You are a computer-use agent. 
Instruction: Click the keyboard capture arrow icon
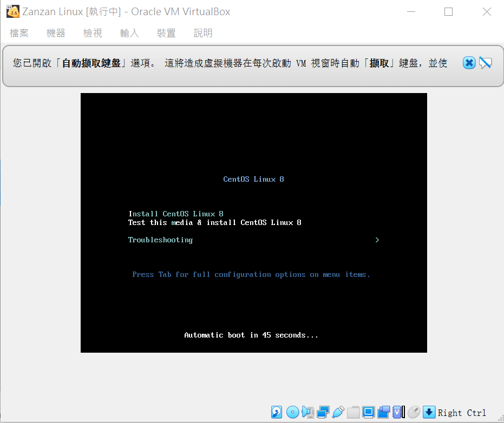[x=429, y=412]
